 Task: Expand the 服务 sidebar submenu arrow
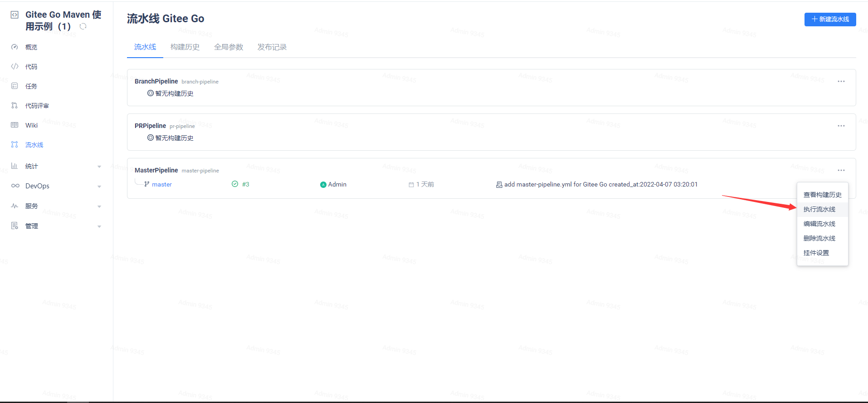tap(99, 206)
